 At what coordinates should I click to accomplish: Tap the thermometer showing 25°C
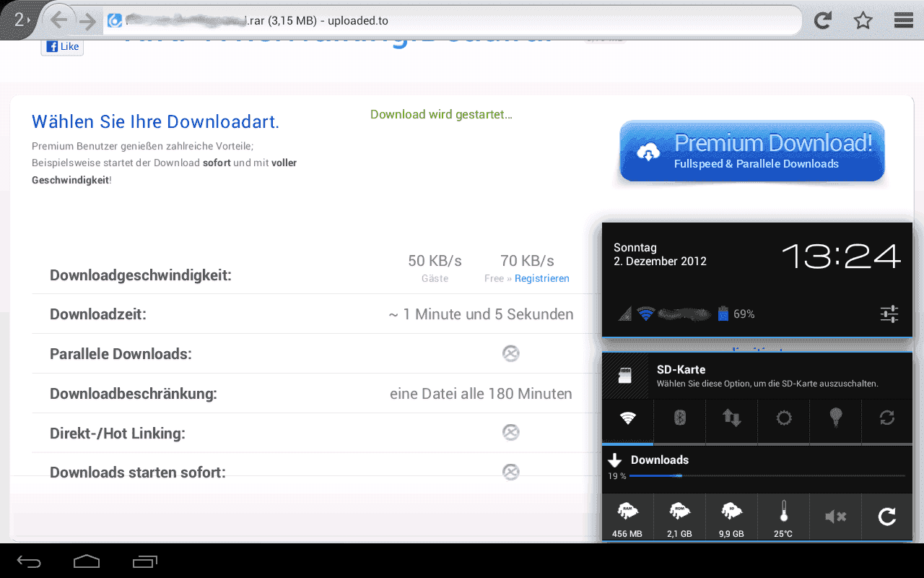784,517
